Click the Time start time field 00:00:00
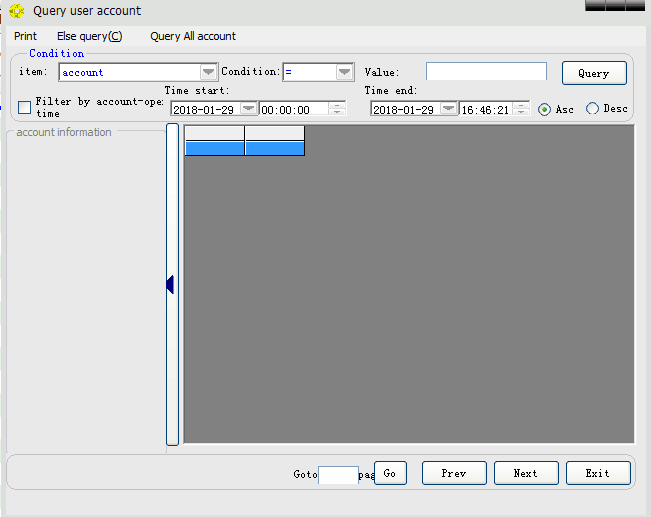This screenshot has width=651, height=517. click(x=294, y=109)
